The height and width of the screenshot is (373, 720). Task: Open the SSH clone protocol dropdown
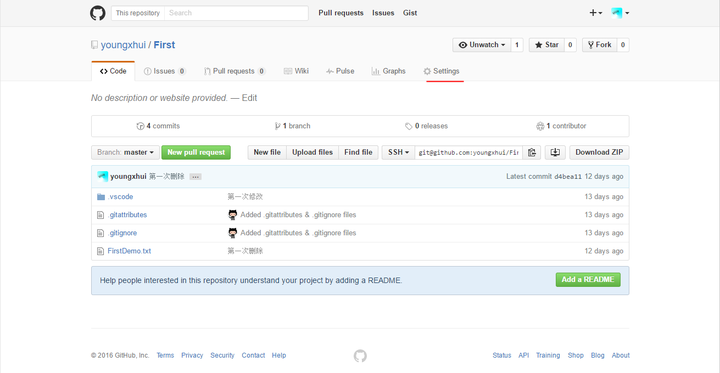[398, 153]
